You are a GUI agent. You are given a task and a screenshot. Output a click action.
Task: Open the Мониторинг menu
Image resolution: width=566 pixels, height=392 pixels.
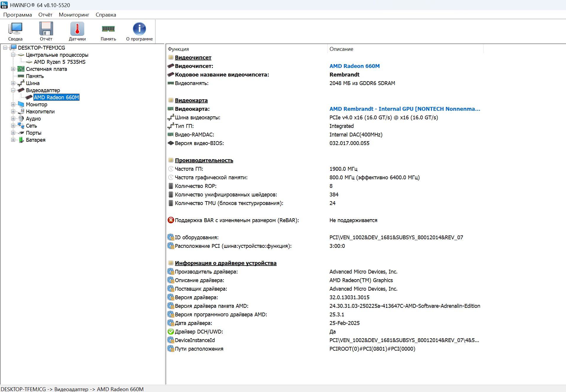74,15
